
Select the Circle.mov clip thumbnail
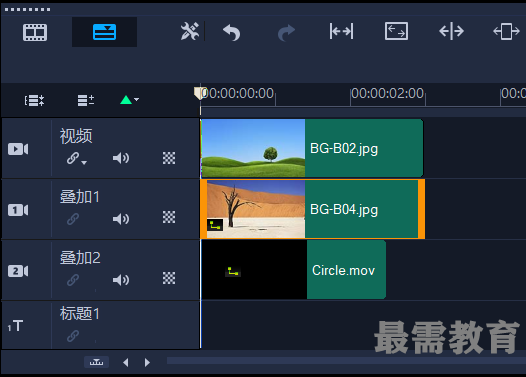pos(254,270)
